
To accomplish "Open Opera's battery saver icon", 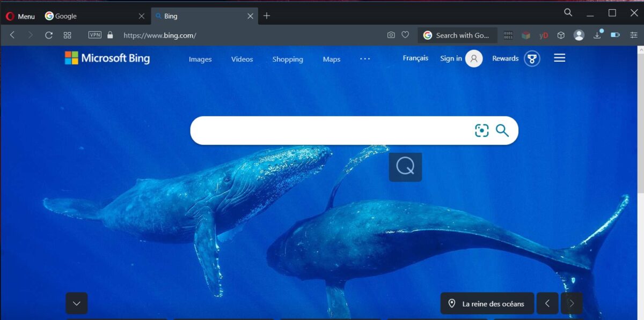I will (615, 34).
